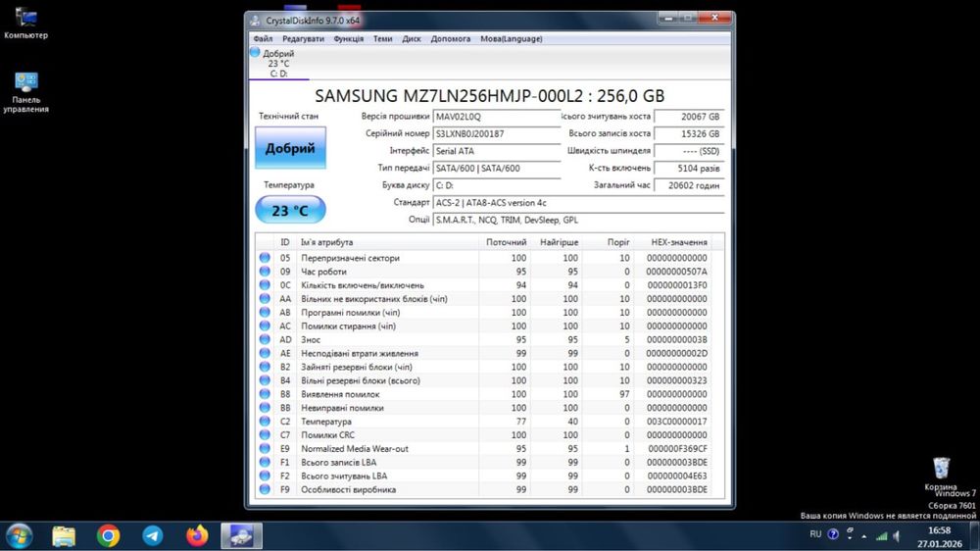Image resolution: width=980 pixels, height=551 pixels.
Task: Click status icon of Невиправні помилки row
Action: tap(265, 408)
